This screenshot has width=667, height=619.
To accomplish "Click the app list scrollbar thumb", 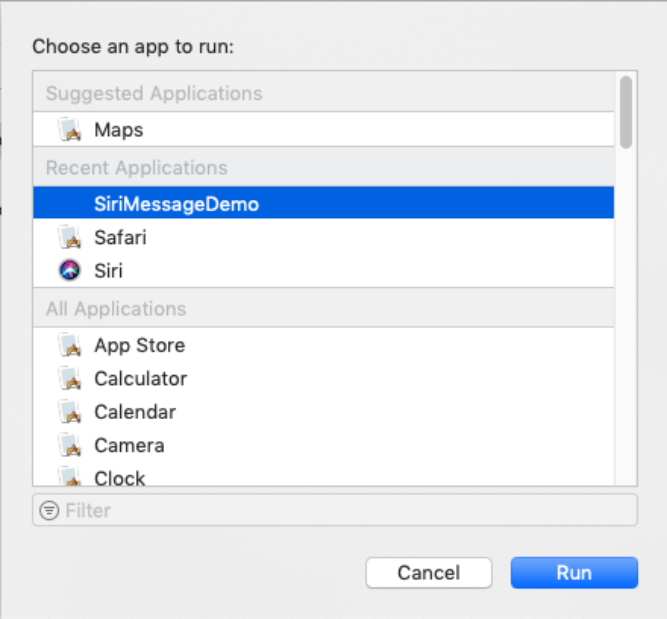I will (x=626, y=112).
